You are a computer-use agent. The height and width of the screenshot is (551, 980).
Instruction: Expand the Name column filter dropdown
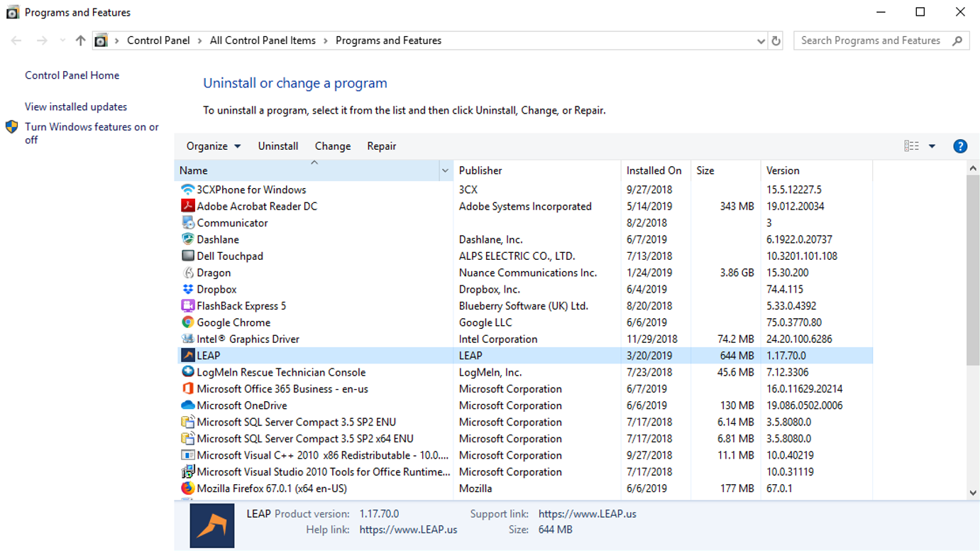point(445,170)
